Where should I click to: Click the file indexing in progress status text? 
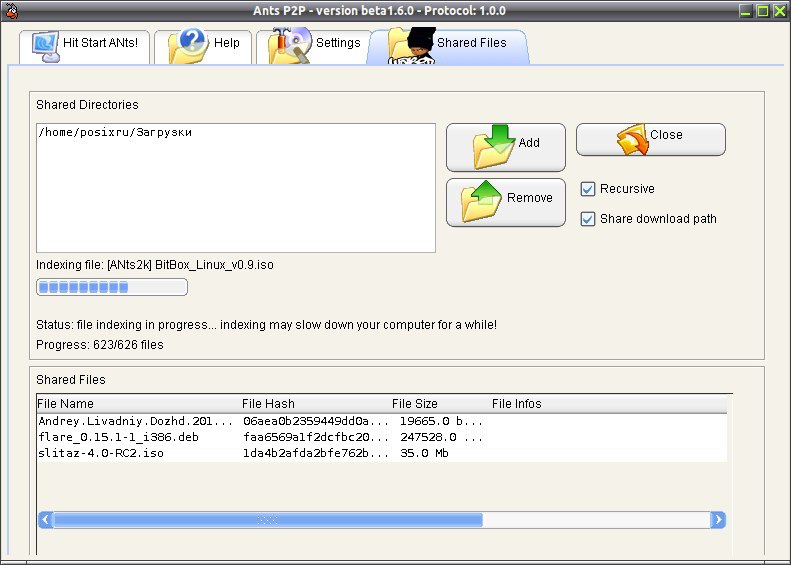266,325
